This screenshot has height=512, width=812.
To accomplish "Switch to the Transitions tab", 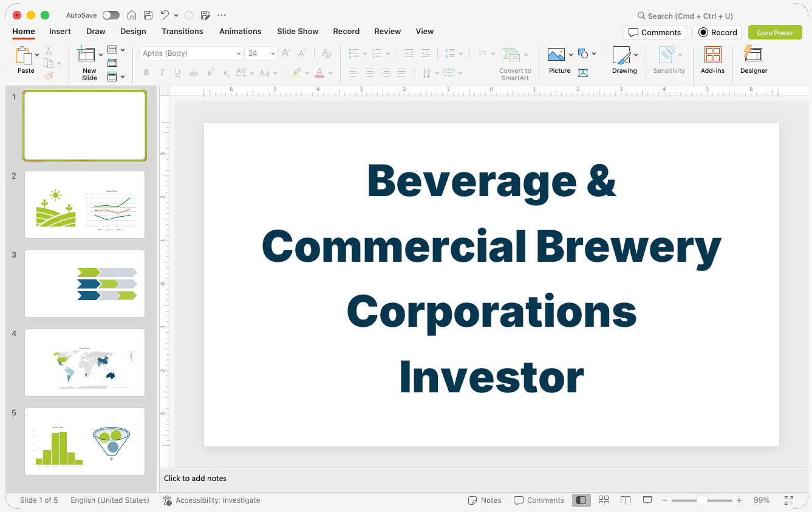I will pyautogui.click(x=182, y=31).
